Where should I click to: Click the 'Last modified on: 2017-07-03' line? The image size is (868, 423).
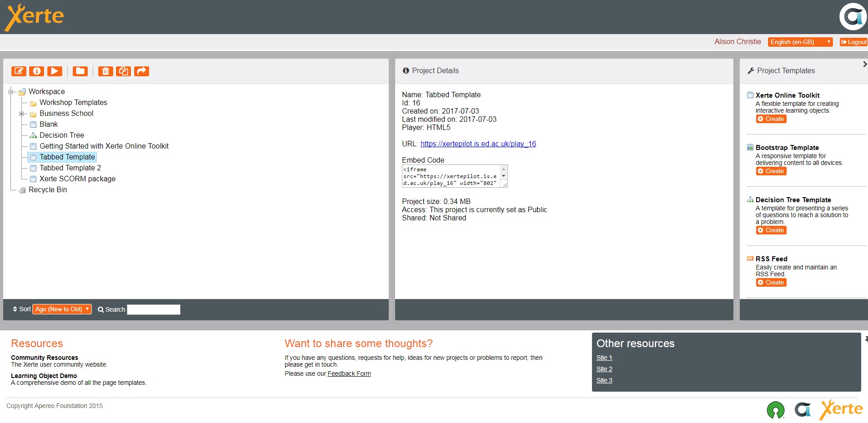coord(449,119)
